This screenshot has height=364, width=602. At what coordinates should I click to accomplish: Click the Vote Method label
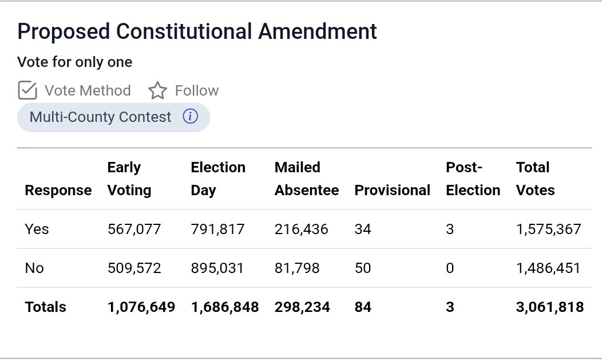88,90
